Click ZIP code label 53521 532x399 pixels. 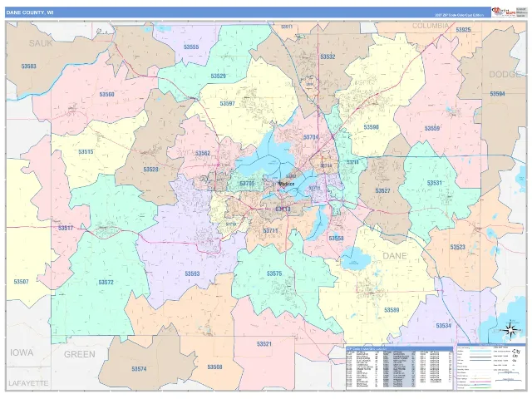tap(264, 343)
